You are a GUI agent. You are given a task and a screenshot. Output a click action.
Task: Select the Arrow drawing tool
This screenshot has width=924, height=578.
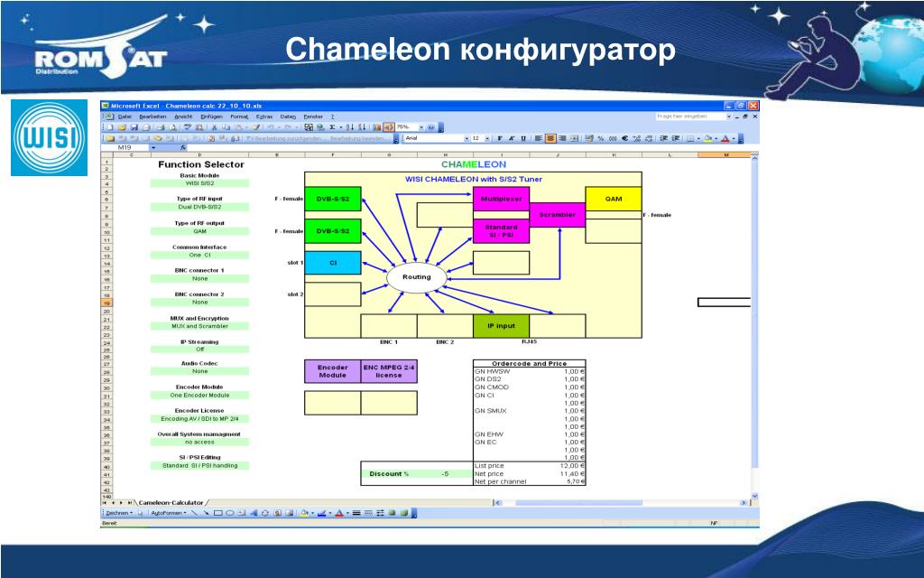point(207,513)
